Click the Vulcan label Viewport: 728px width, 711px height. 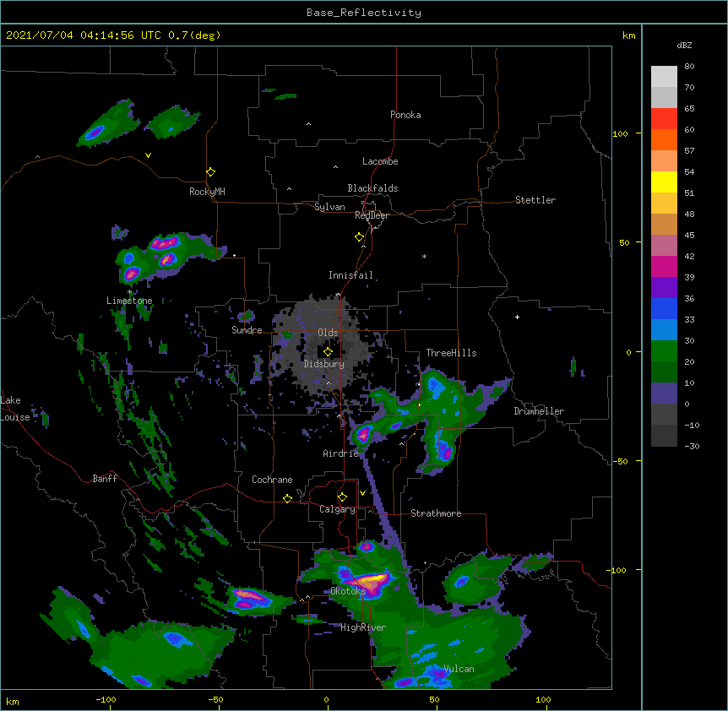pos(459,669)
